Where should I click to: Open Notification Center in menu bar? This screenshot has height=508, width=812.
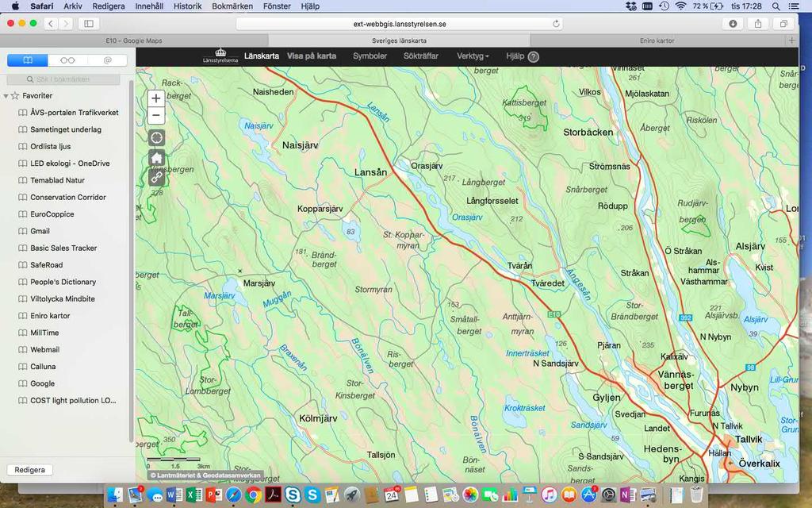[x=793, y=6]
